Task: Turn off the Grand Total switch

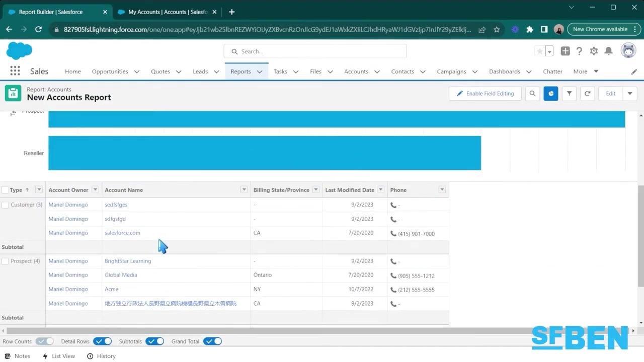Action: (212, 341)
